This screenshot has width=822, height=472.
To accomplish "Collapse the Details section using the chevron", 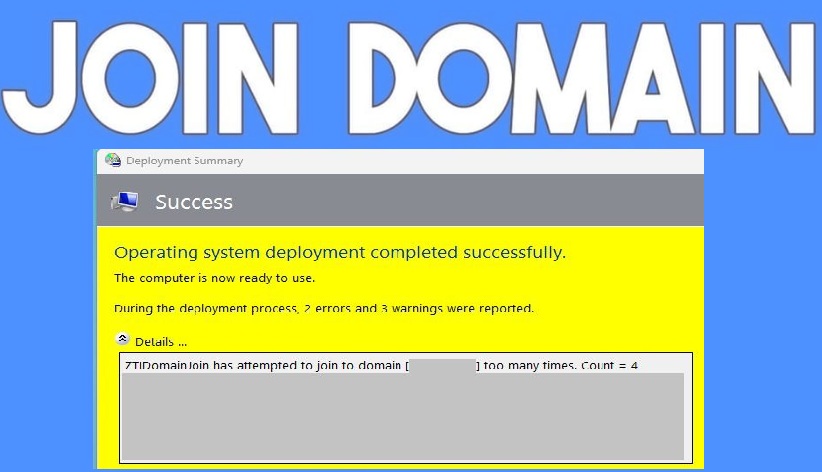I will point(123,340).
